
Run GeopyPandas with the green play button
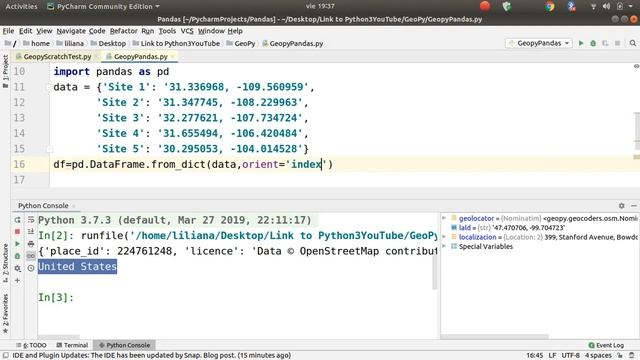pos(581,43)
